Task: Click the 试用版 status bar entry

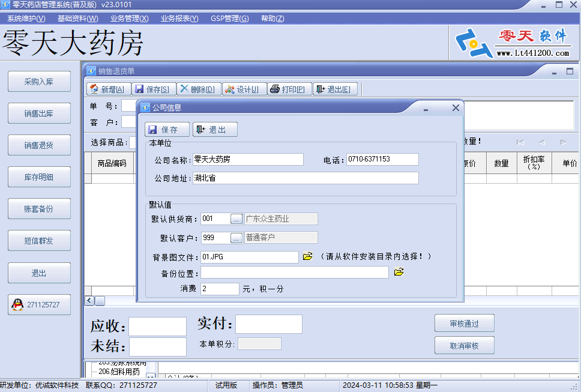Action: [226, 385]
